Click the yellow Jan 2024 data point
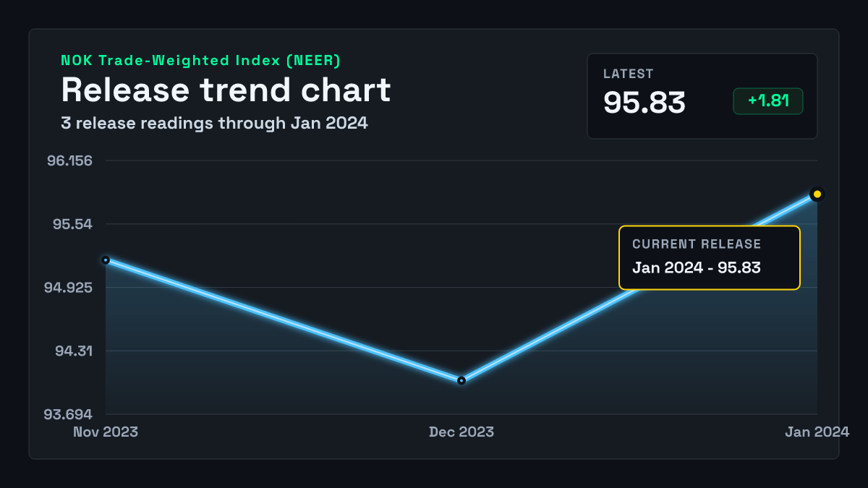 click(x=817, y=194)
